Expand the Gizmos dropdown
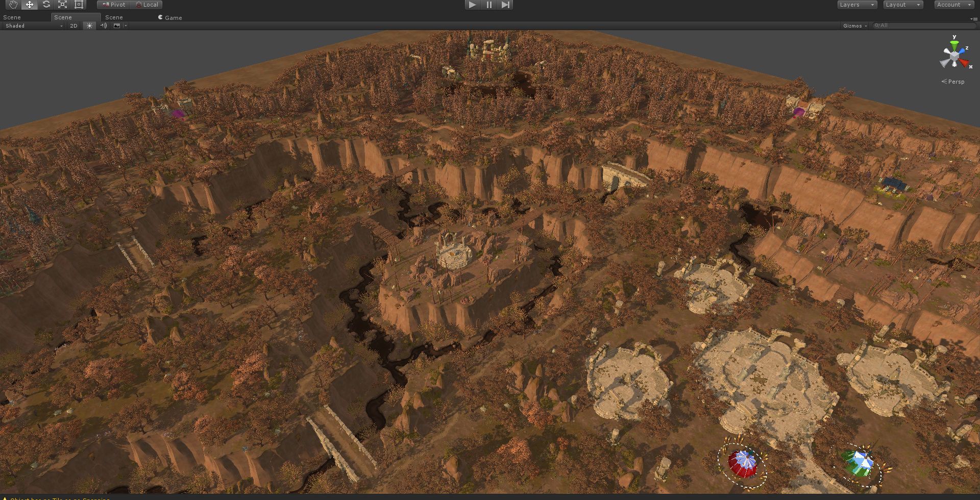The width and height of the screenshot is (980, 500). 855,26
